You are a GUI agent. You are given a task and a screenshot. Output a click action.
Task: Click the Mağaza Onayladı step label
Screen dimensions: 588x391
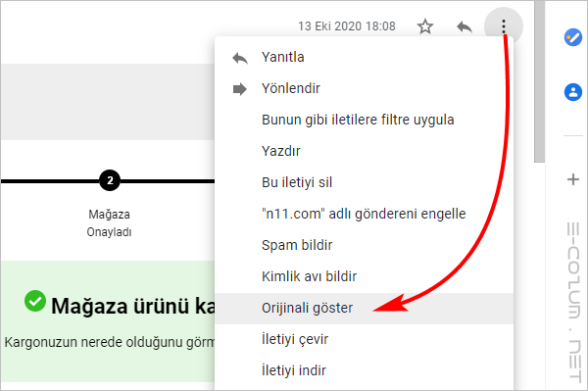109,223
